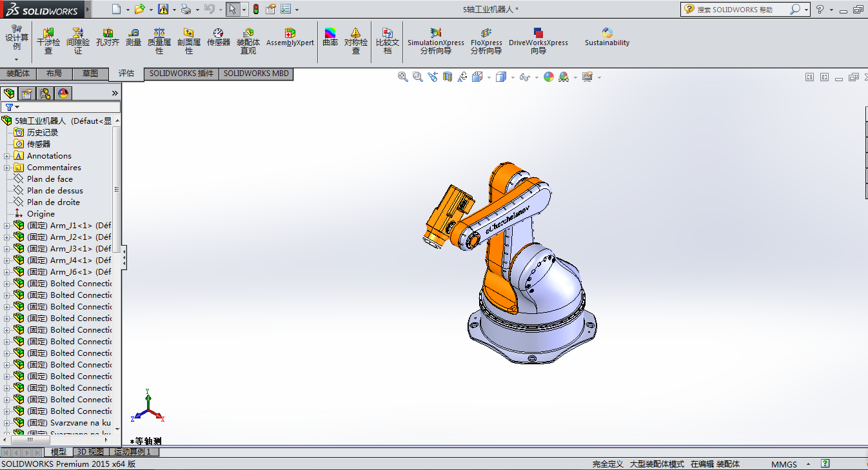Viewport: 868px width, 470px height.
Task: Open the 设计算例 dropdown arrow
Action: pos(17,59)
